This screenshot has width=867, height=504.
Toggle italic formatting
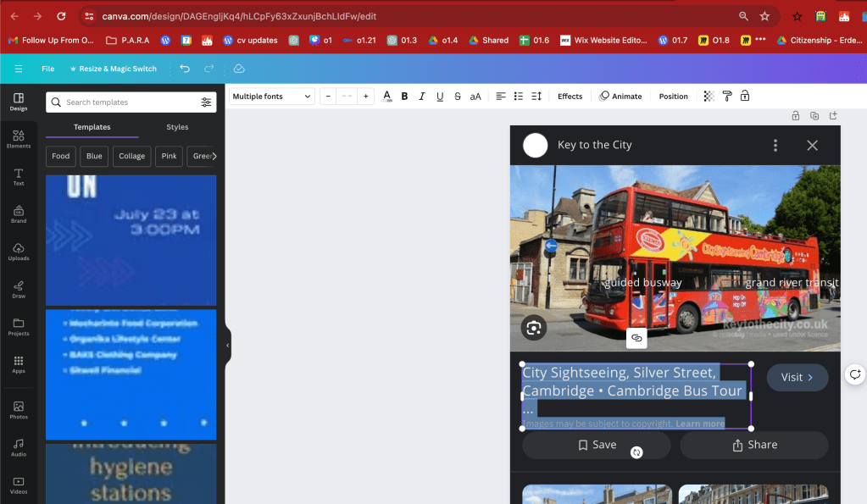(x=422, y=97)
